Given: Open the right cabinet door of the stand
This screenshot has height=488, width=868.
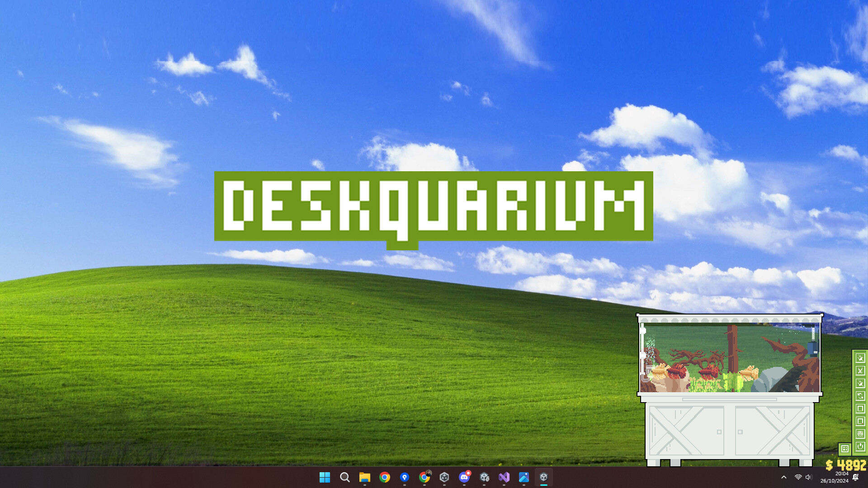Looking at the screenshot, I should [x=773, y=431].
